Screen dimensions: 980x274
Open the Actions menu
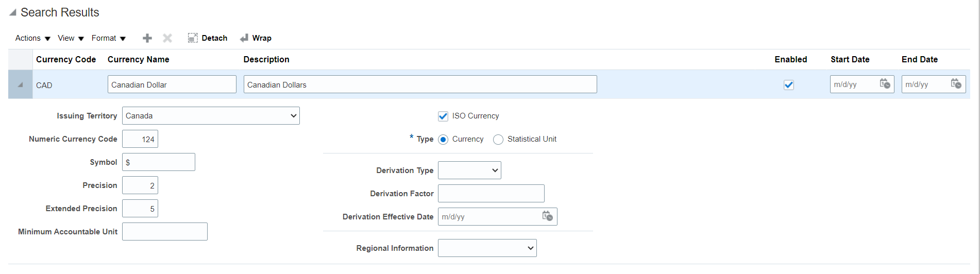click(x=32, y=38)
